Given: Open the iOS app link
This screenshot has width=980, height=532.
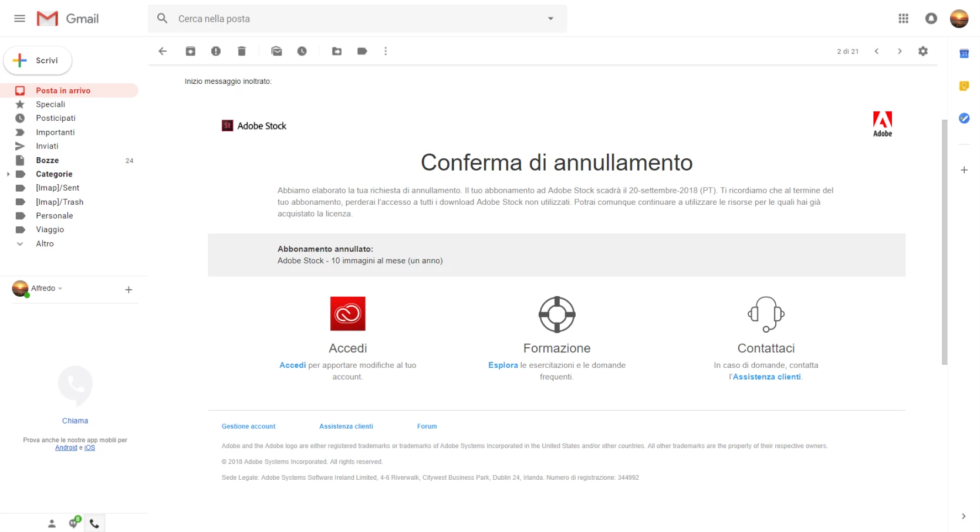Looking at the screenshot, I should click(90, 448).
